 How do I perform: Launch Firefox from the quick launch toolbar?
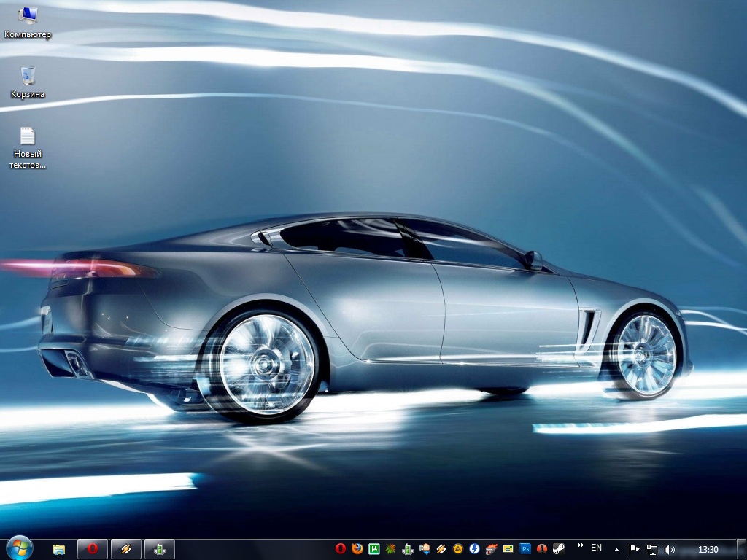[357, 548]
